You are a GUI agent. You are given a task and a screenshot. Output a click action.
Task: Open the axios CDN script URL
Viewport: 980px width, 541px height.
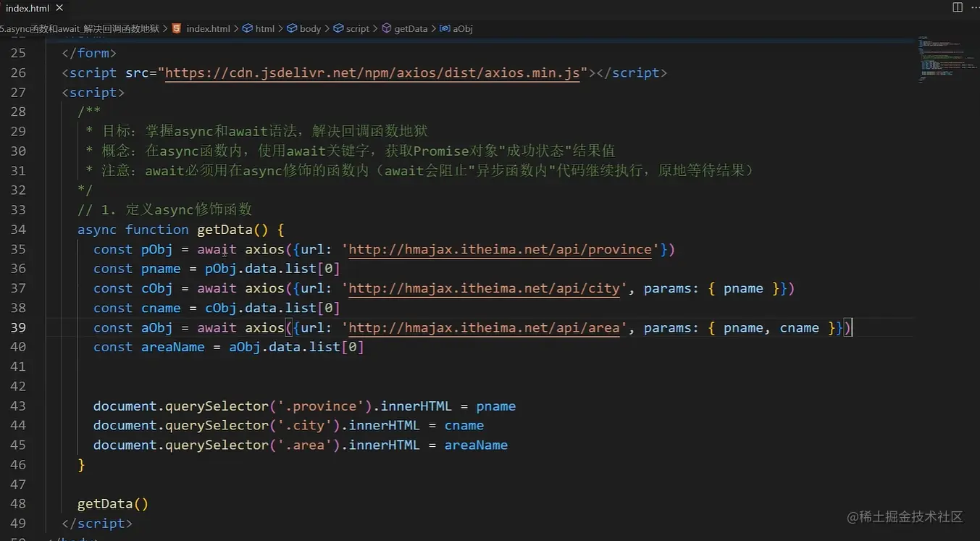tap(372, 72)
